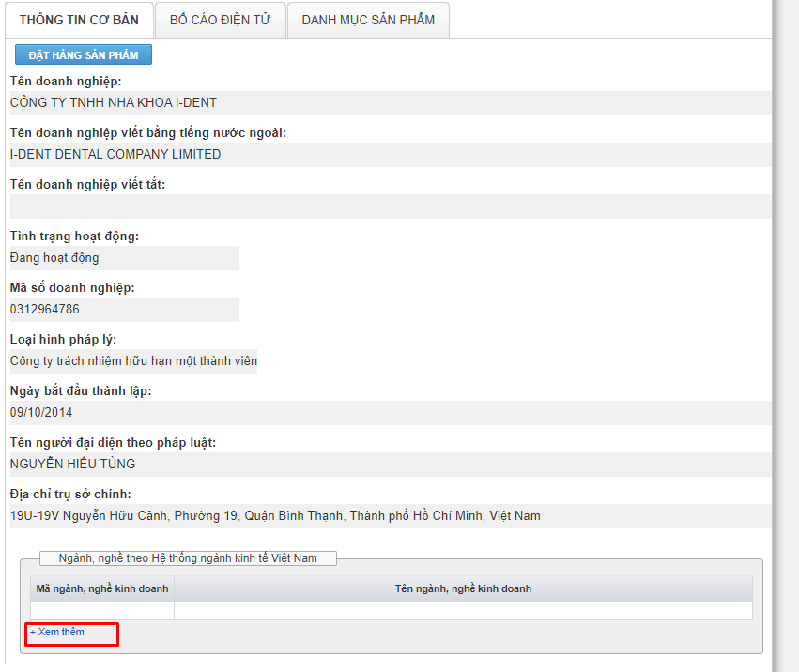Screen dimensions: 799x672
Task: Click the company name CÔNG TY TNHH NHA KHOA I-DENT
Action: [x=114, y=103]
